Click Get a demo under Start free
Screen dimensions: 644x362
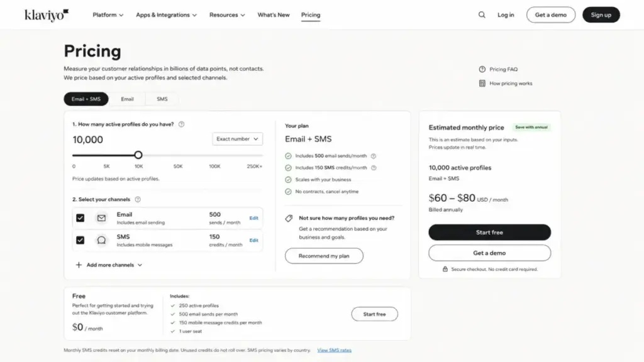[489, 253]
